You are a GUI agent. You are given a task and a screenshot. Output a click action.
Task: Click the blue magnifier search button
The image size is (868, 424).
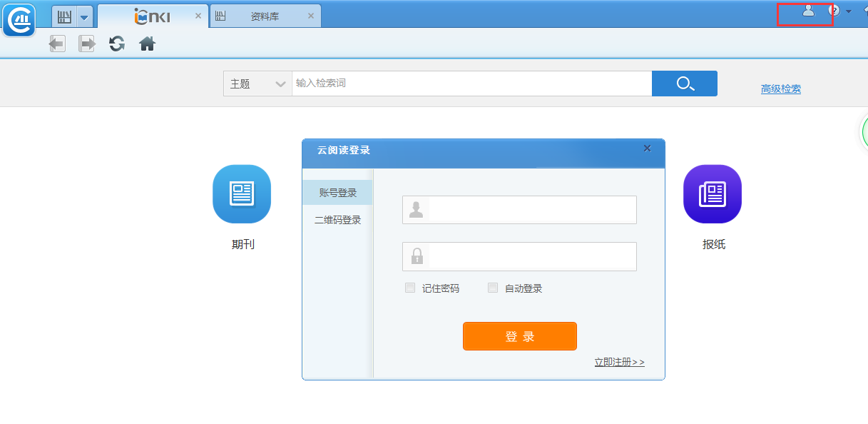pos(685,84)
